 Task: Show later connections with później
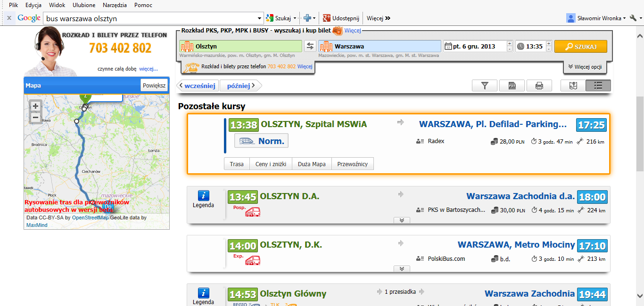coord(240,86)
